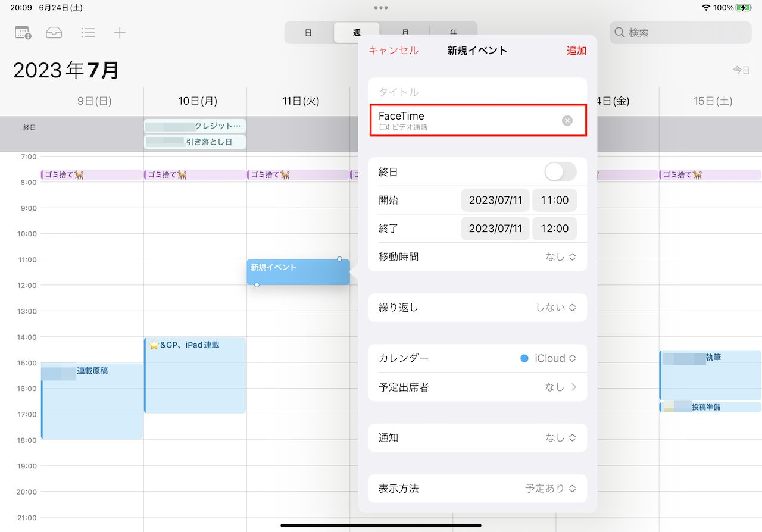Tap the blue iCloud calendar color dot

coord(524,358)
